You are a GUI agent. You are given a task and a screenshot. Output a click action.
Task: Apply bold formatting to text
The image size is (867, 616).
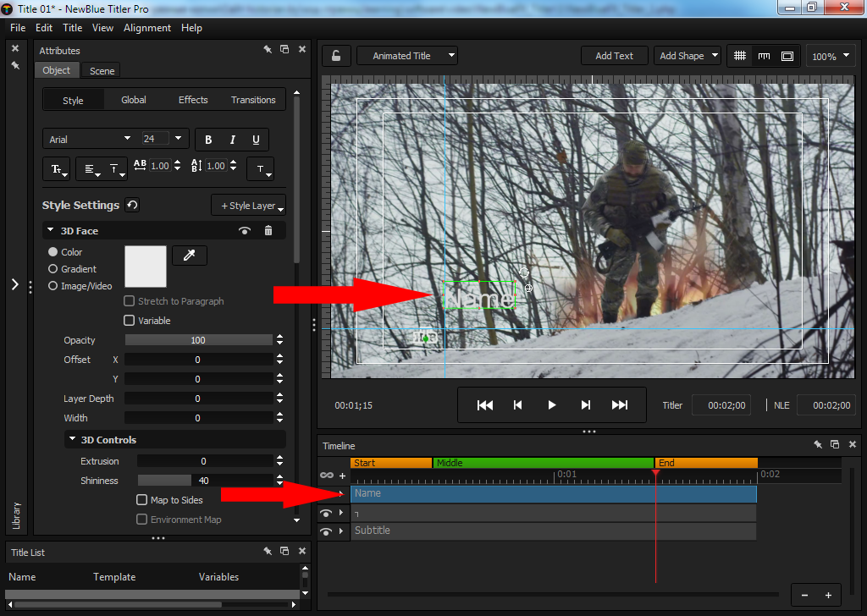point(208,140)
